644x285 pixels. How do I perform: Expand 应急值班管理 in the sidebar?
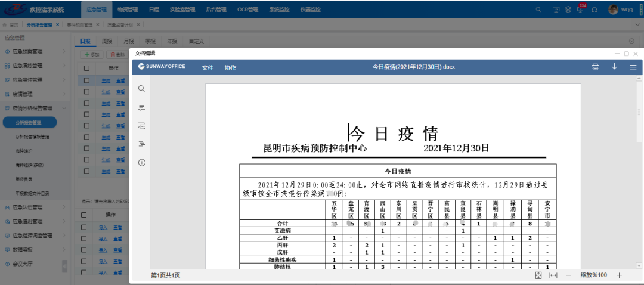[35, 221]
